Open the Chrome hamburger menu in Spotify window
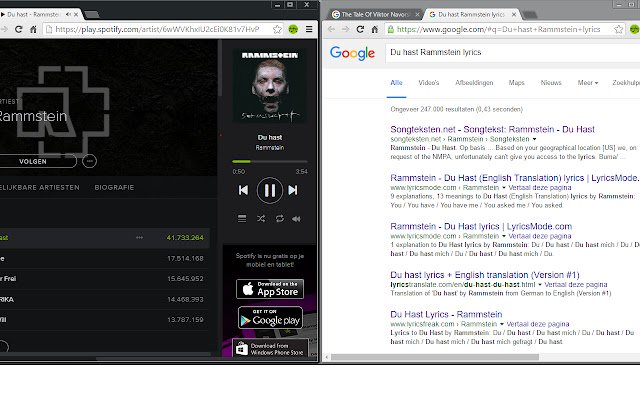This screenshot has height=400, width=640. pyautogui.click(x=309, y=29)
